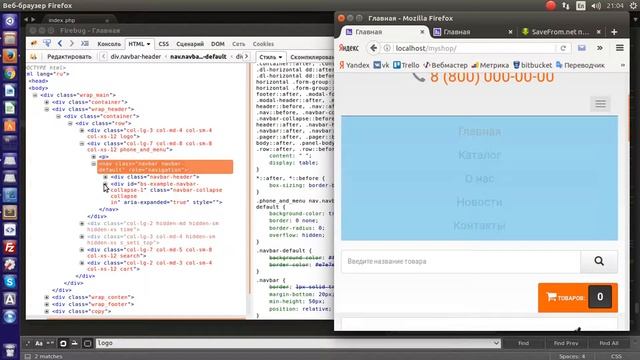Open a new Firefox tab
The width and height of the screenshot is (640, 360).
pos(614,32)
